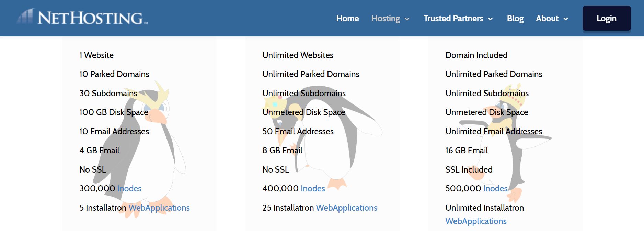Click the 'Unlimited Installatron' text
This screenshot has height=231, width=644.
point(485,208)
